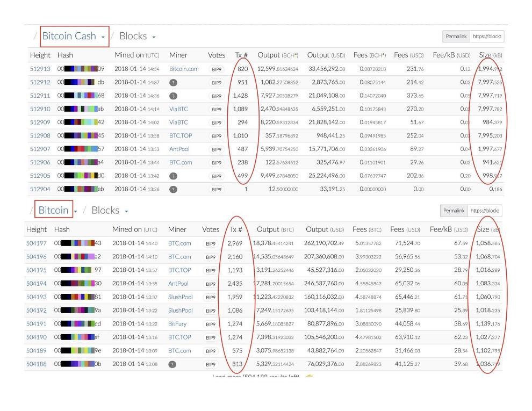532x411 pixels.
Task: Open BTC.com miner link for block 504197
Action: tap(179, 243)
